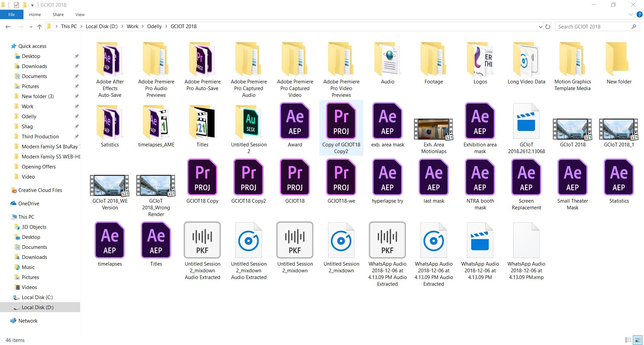Open the Home ribbon tab
Screen dimensions: 644x345
point(35,14)
